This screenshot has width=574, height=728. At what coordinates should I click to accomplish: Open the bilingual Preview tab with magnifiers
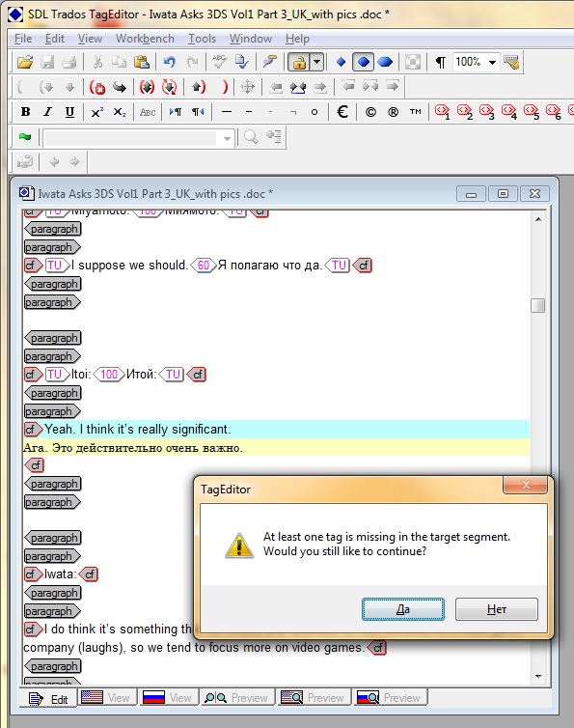click(x=238, y=698)
